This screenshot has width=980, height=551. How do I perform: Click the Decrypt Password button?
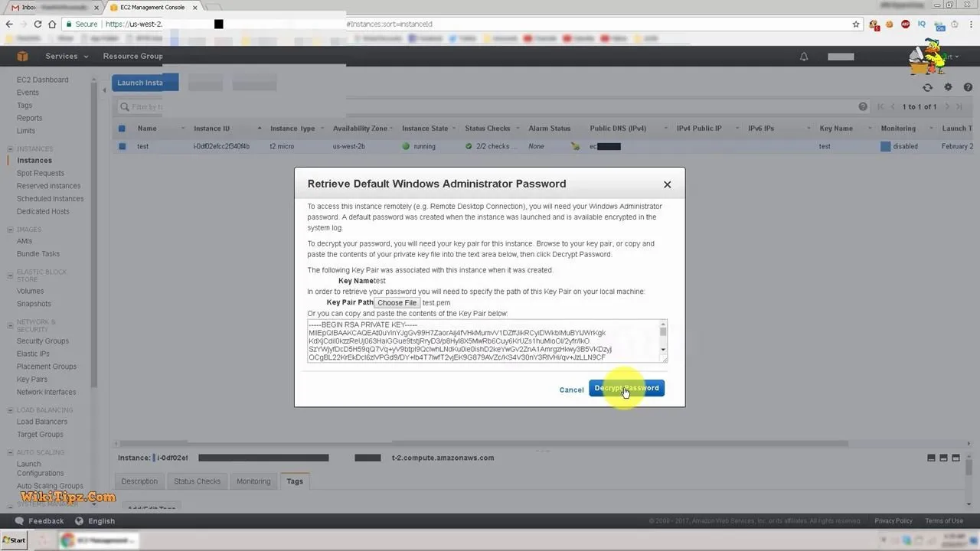tap(626, 388)
